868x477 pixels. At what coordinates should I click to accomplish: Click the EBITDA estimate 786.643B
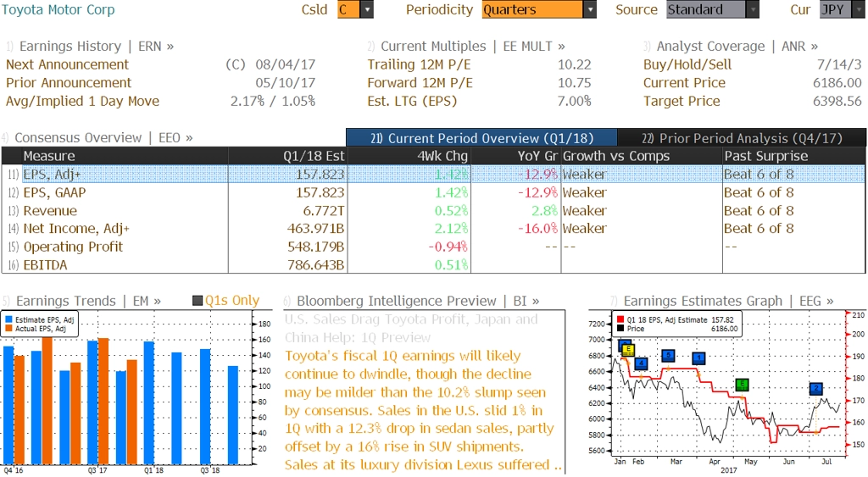[x=315, y=265]
